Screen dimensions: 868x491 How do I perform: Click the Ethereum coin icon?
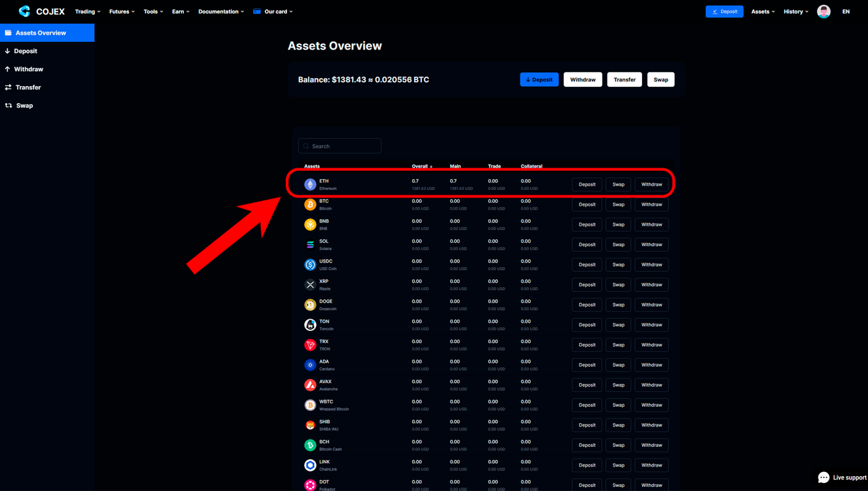pos(310,184)
